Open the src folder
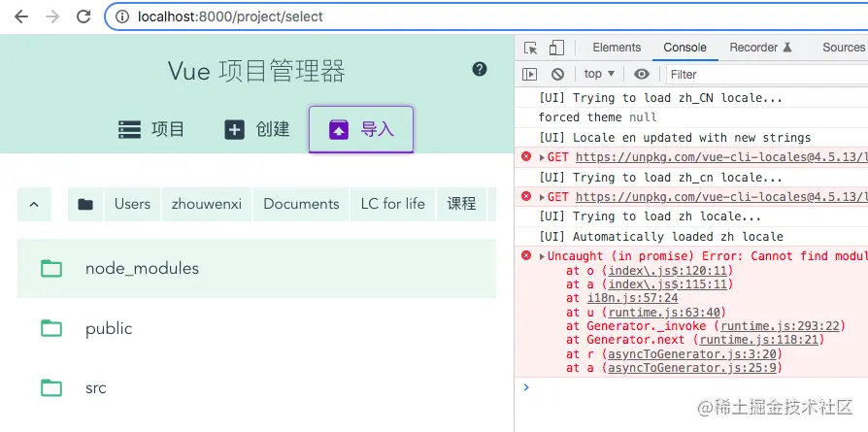This screenshot has height=432, width=868. click(x=257, y=387)
